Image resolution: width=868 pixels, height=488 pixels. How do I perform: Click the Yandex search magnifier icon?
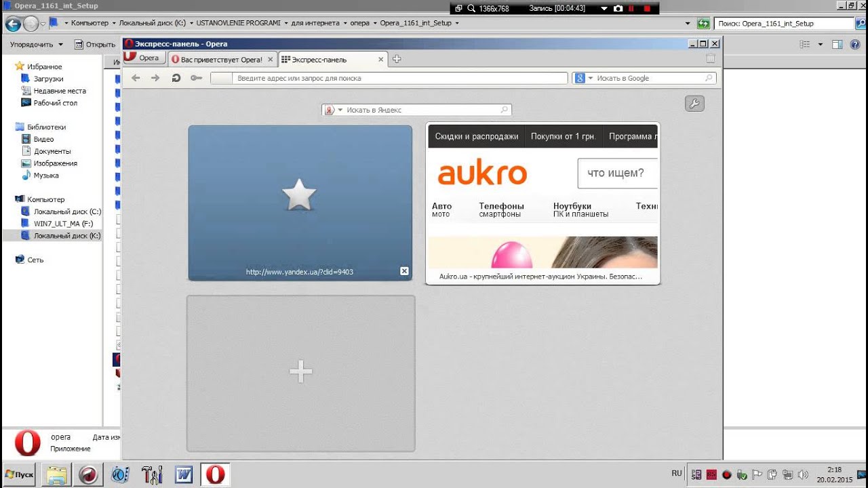click(504, 110)
